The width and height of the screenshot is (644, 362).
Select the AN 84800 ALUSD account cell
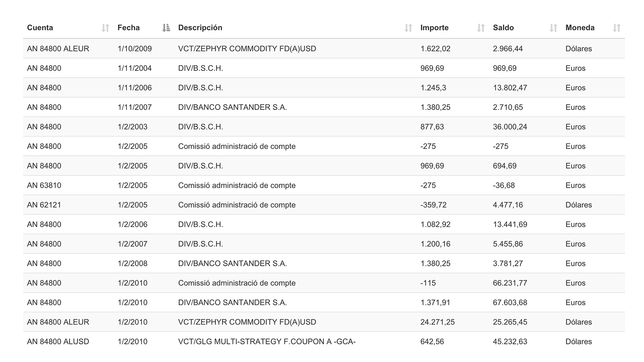[58, 342]
